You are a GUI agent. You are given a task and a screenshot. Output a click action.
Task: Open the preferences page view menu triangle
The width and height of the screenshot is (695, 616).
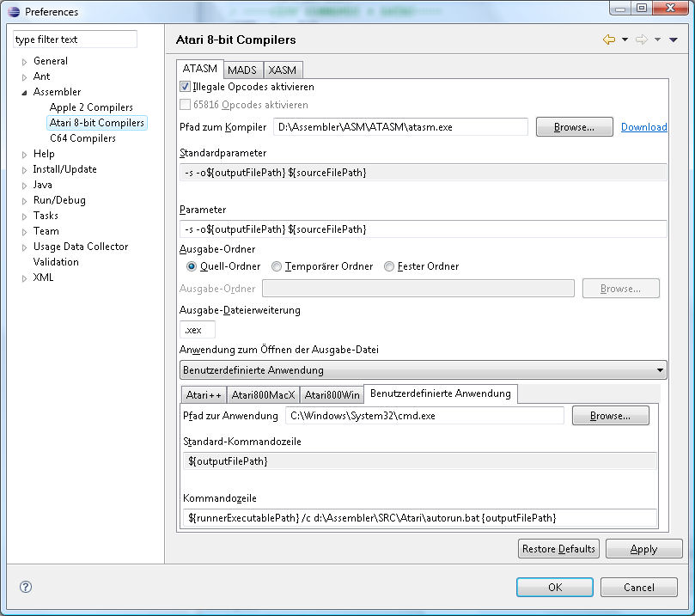click(x=674, y=40)
